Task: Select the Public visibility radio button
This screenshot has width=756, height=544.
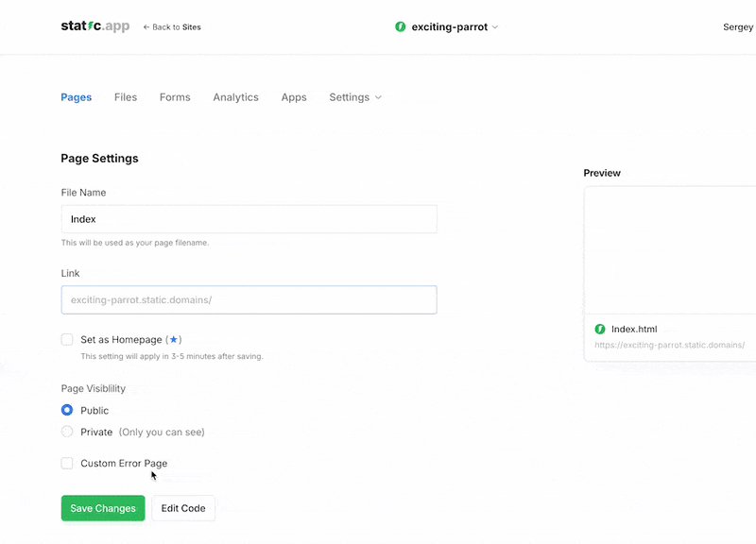Action: pyautogui.click(x=67, y=410)
